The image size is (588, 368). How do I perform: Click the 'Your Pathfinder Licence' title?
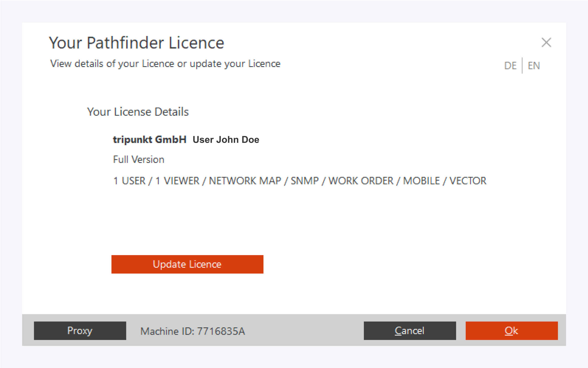click(136, 43)
